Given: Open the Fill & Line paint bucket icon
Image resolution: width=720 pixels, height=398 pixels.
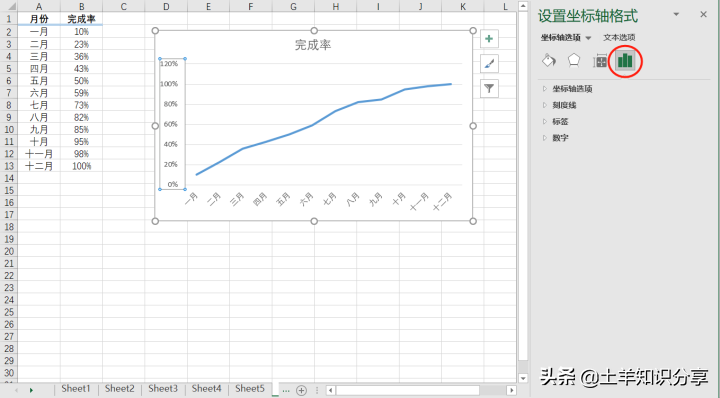Looking at the screenshot, I should click(549, 61).
